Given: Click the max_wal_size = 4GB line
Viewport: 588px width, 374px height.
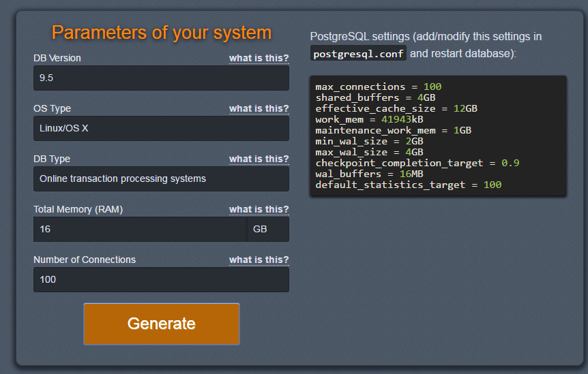Looking at the screenshot, I should [369, 152].
